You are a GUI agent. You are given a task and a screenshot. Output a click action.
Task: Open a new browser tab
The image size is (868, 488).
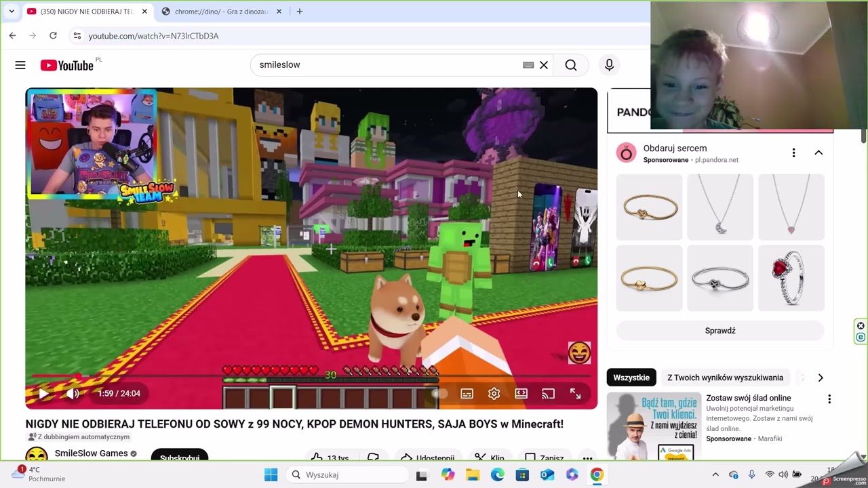point(300,12)
